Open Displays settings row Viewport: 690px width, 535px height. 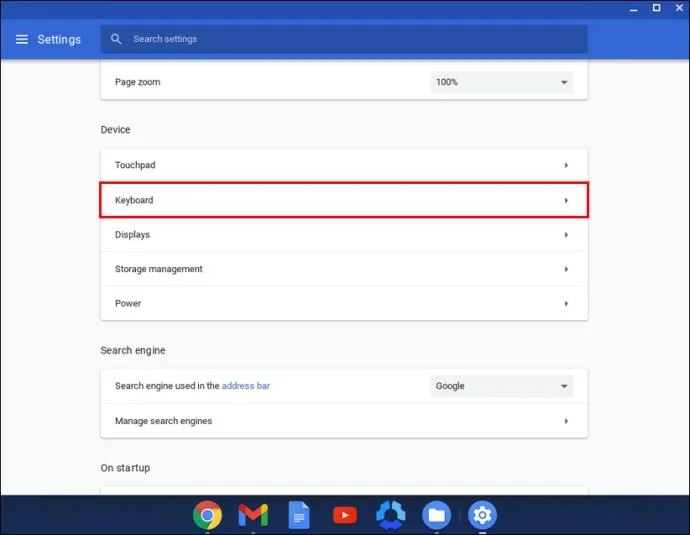(x=344, y=235)
